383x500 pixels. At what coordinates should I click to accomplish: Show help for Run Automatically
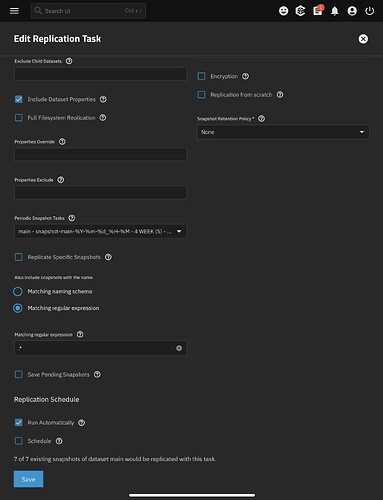pyautogui.click(x=81, y=423)
